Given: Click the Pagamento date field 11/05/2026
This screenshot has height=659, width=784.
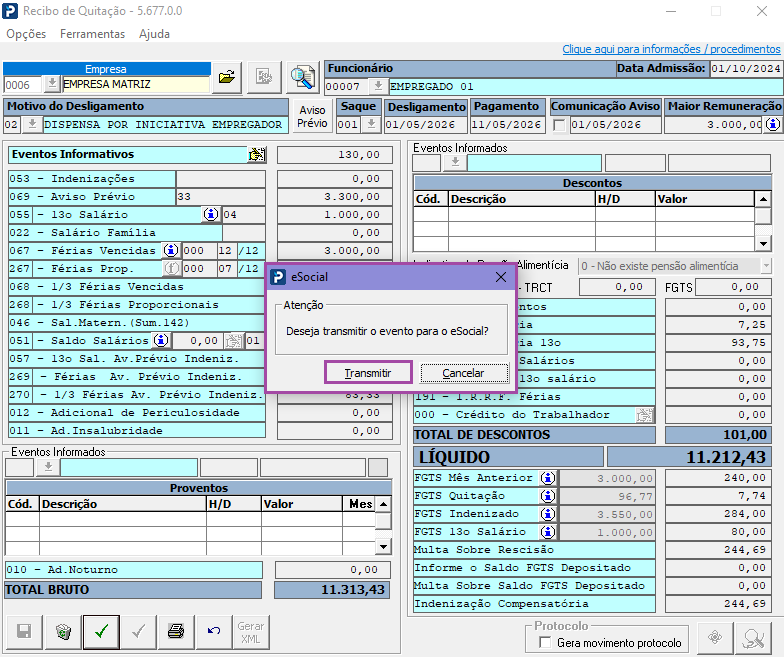Looking at the screenshot, I should pyautogui.click(x=506, y=124).
